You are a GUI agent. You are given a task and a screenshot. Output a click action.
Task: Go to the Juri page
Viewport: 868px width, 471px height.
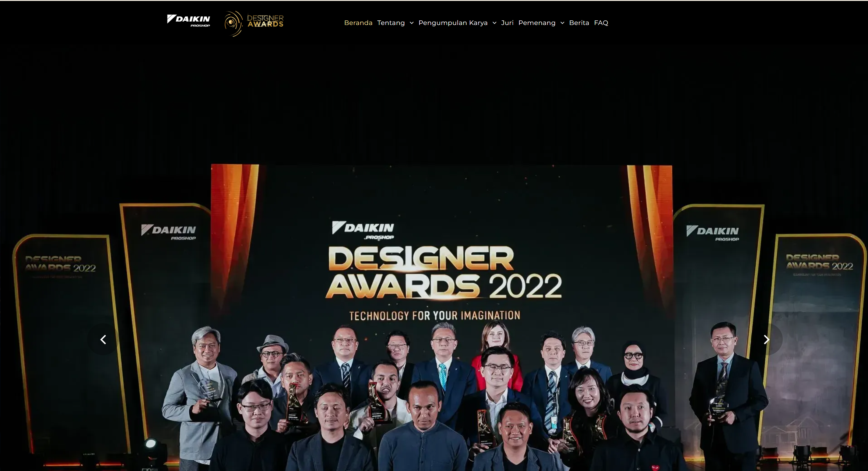[x=507, y=23]
